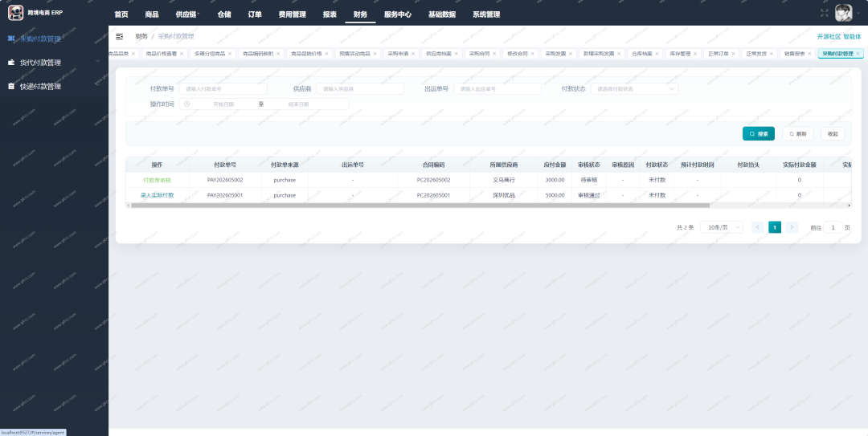Close the 商品价格查看 tab

pyautogui.click(x=183, y=54)
